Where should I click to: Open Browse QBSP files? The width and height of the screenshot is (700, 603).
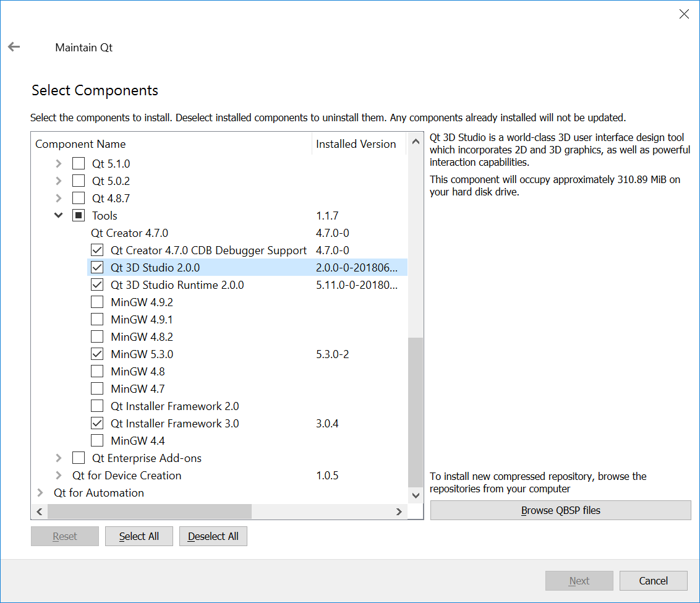point(560,510)
